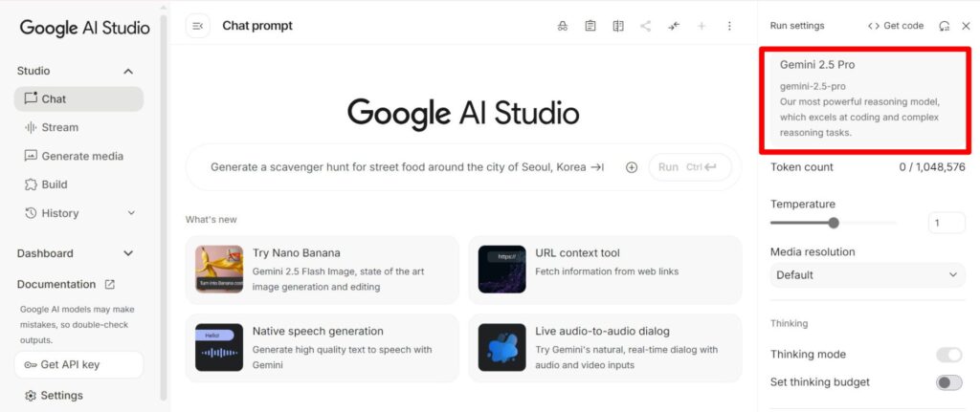Collapse the Studio section chevron
The image size is (980, 412).
coord(128,71)
